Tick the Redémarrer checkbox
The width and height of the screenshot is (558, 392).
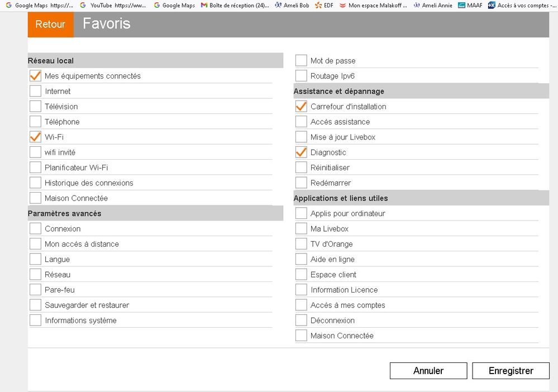pyautogui.click(x=301, y=183)
